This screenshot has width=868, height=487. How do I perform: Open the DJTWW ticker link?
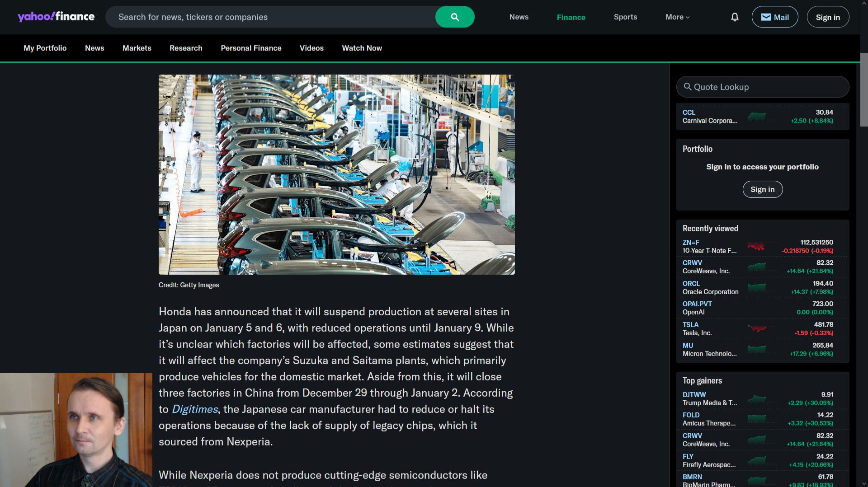[x=694, y=395]
